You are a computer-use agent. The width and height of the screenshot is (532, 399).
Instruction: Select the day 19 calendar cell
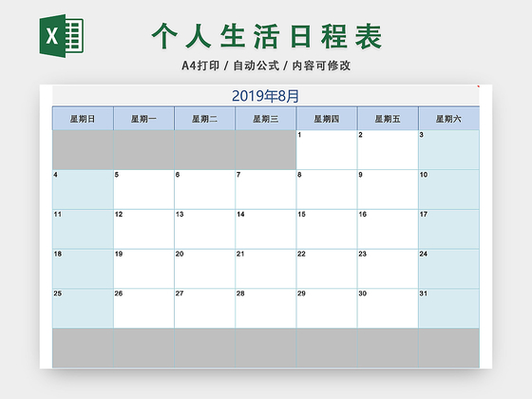point(143,269)
